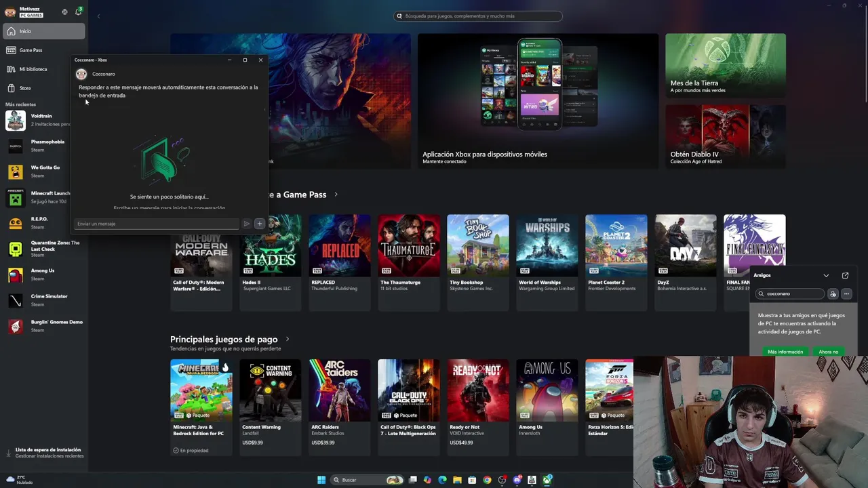Image resolution: width=868 pixels, height=488 pixels.
Task: Click the printer-like icon next to Mativazz profile
Action: click(64, 12)
